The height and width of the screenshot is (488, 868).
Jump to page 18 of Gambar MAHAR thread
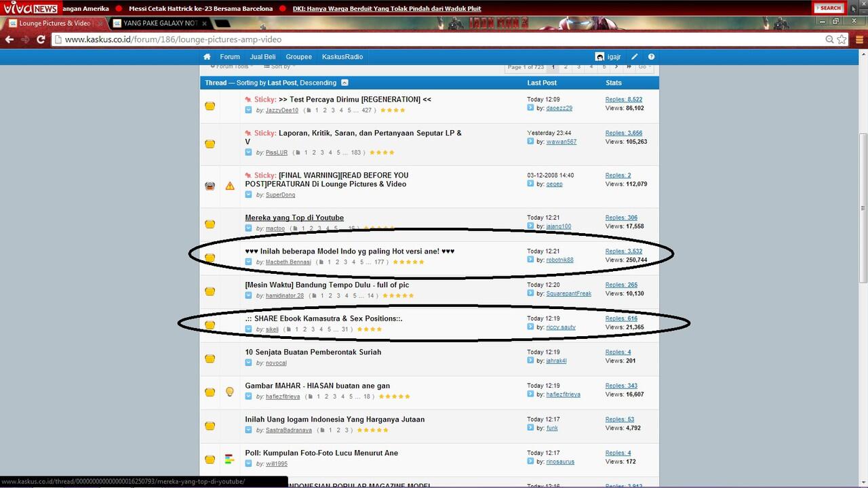[367, 396]
